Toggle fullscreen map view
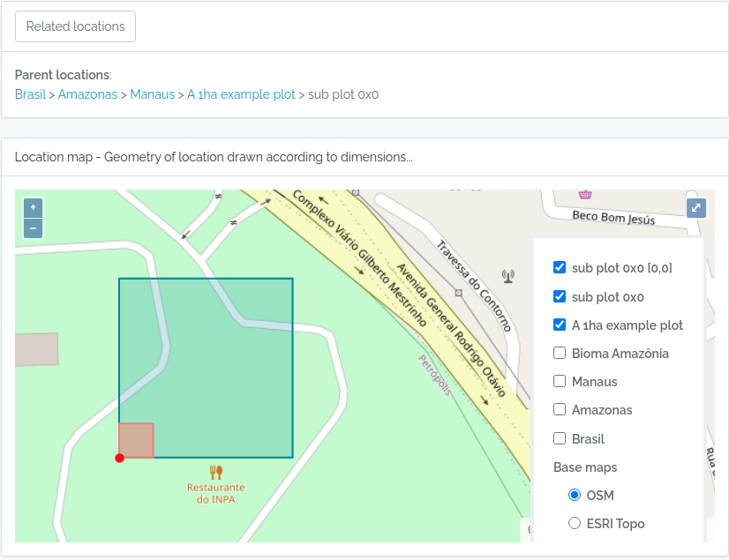The height and width of the screenshot is (560, 729). (x=696, y=208)
